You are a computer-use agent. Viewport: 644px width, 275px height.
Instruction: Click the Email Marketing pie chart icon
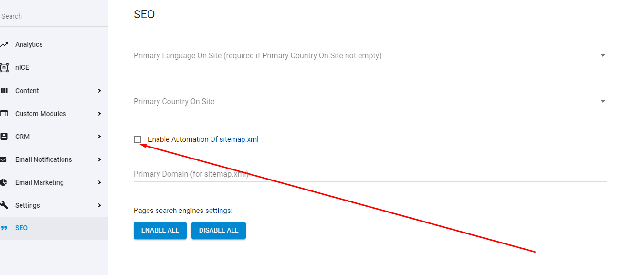(4, 182)
